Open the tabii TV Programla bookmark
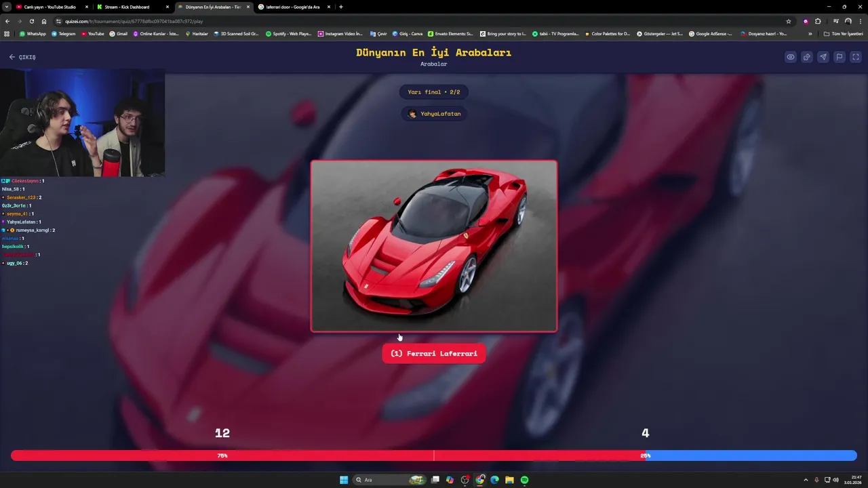This screenshot has width=868, height=488. (x=555, y=33)
